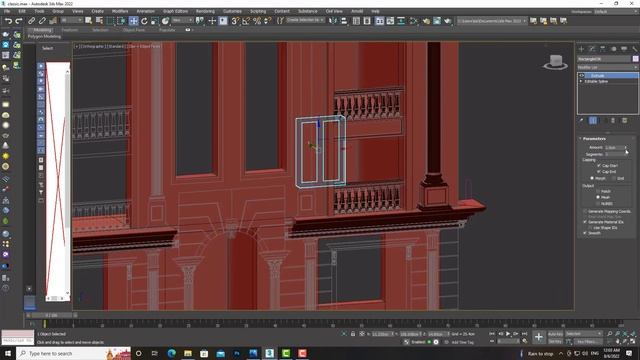Select the Patch output radio button
Image resolution: width=640 pixels, height=360 pixels.
(x=598, y=191)
